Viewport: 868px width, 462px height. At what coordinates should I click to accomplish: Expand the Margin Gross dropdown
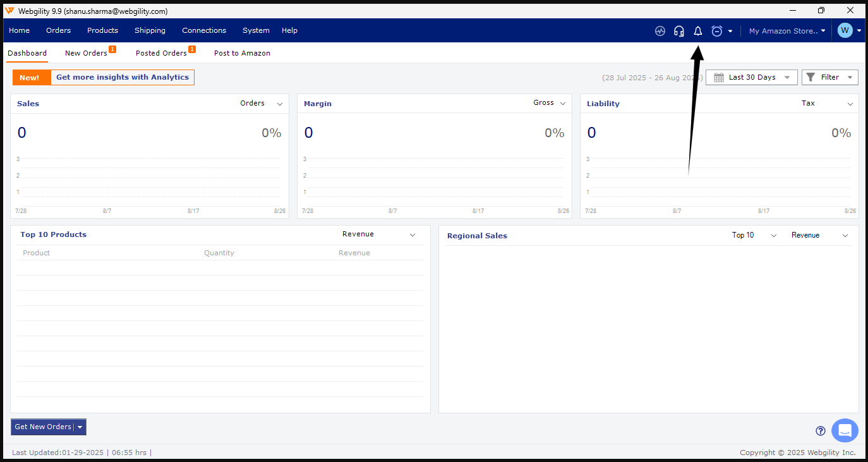[549, 103]
